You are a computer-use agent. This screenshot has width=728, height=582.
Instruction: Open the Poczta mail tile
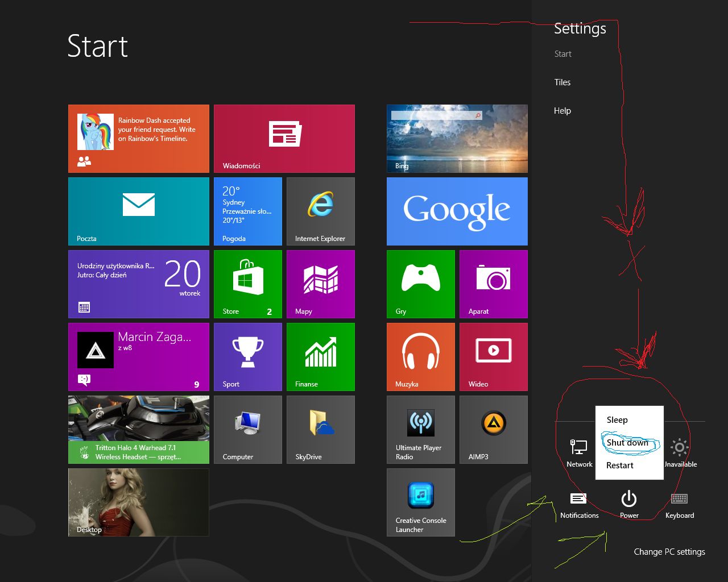139,211
